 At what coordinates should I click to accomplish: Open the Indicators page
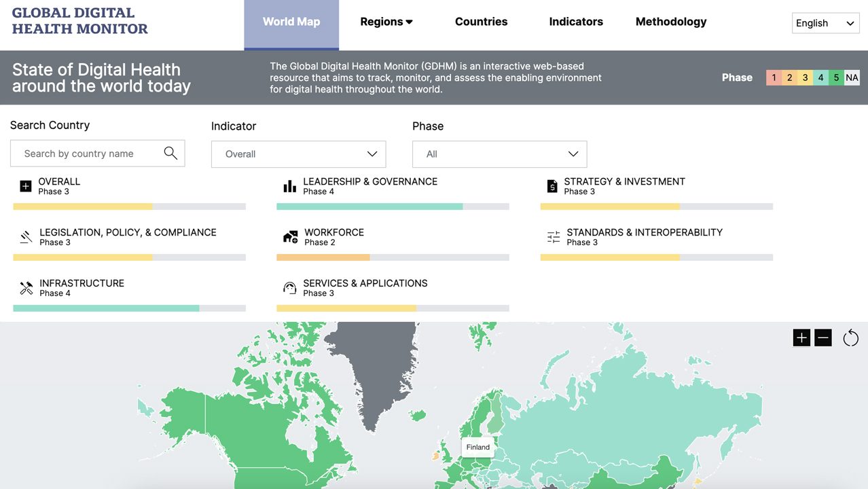pyautogui.click(x=576, y=22)
